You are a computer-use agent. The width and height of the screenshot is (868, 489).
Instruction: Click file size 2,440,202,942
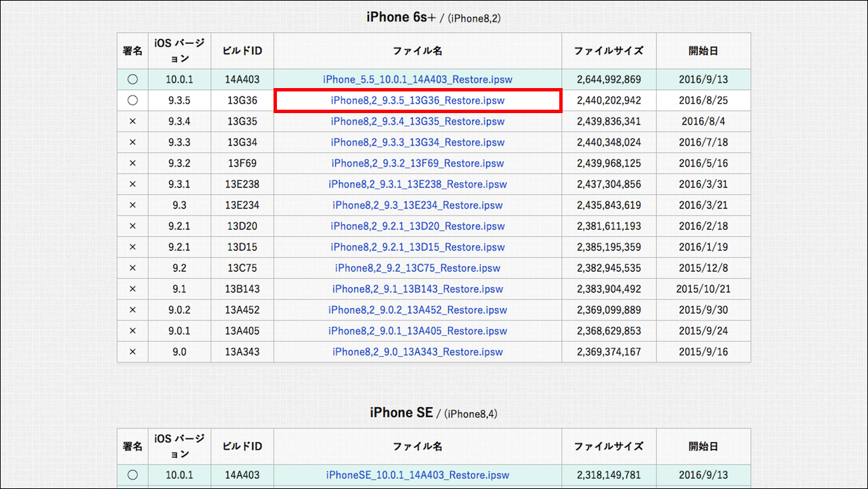click(x=609, y=100)
